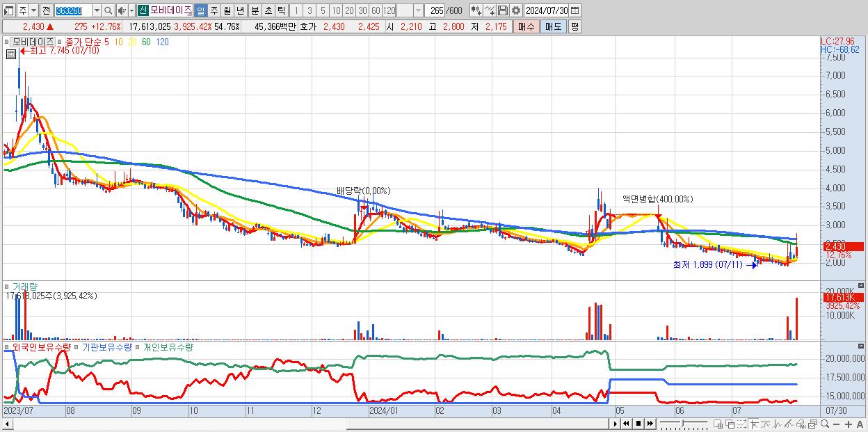Switch to 분 minute chart period
The height and width of the screenshot is (432, 868).
[x=255, y=10]
